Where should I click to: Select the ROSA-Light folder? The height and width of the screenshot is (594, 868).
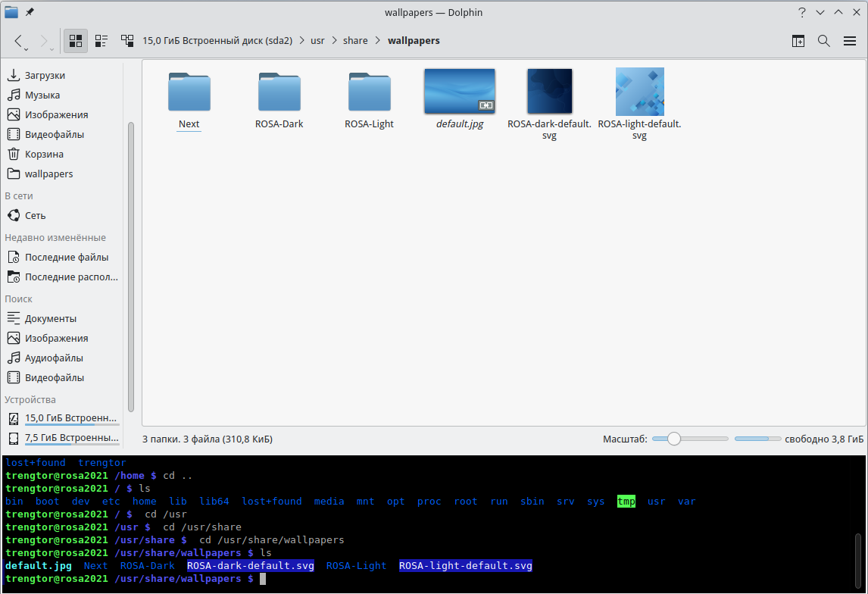tap(369, 100)
